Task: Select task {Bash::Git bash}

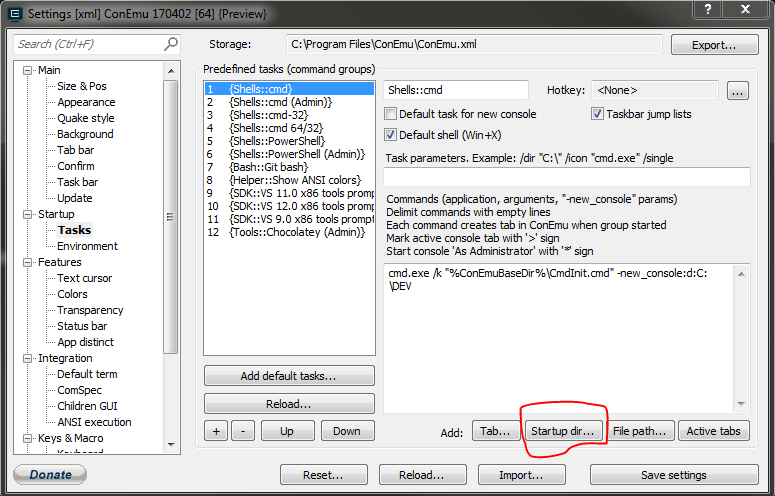Action: click(289, 167)
